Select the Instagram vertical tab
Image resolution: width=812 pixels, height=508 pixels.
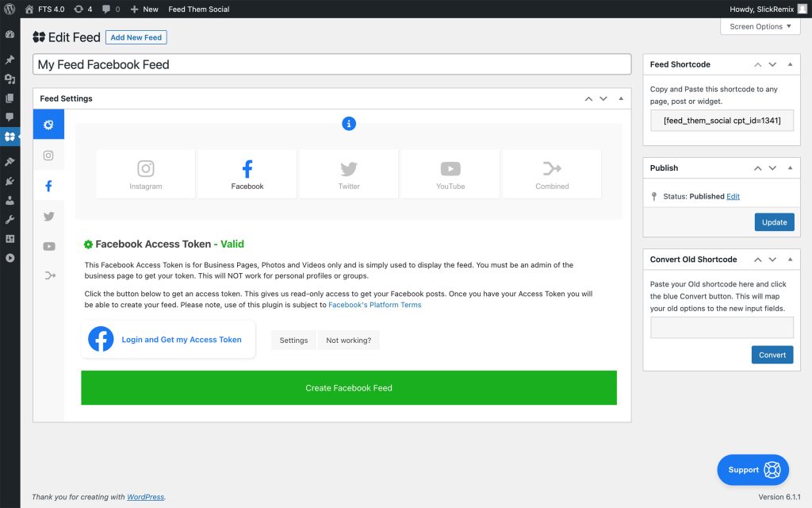48,155
